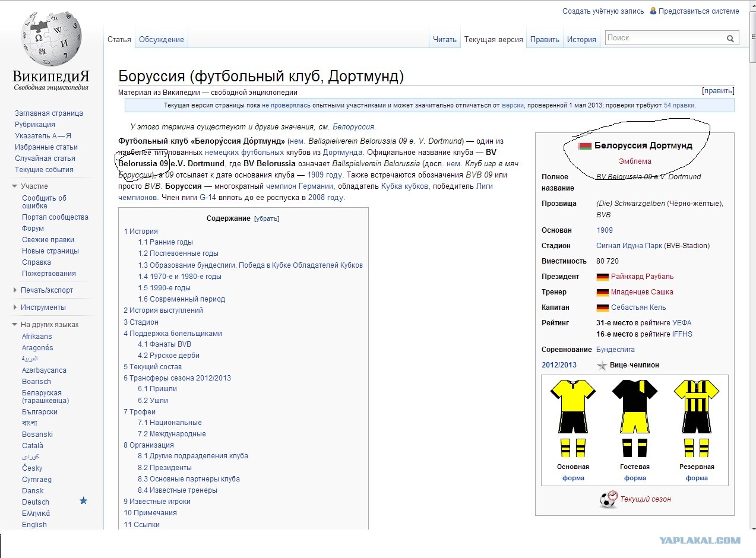Click the править section edit link
The width and height of the screenshot is (756, 558).
[x=718, y=91]
